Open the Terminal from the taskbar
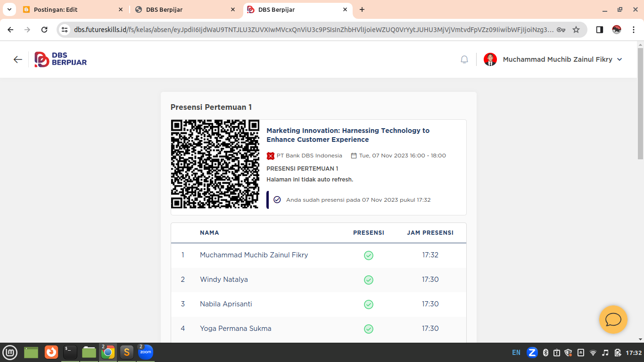This screenshot has width=644, height=362. 70,352
